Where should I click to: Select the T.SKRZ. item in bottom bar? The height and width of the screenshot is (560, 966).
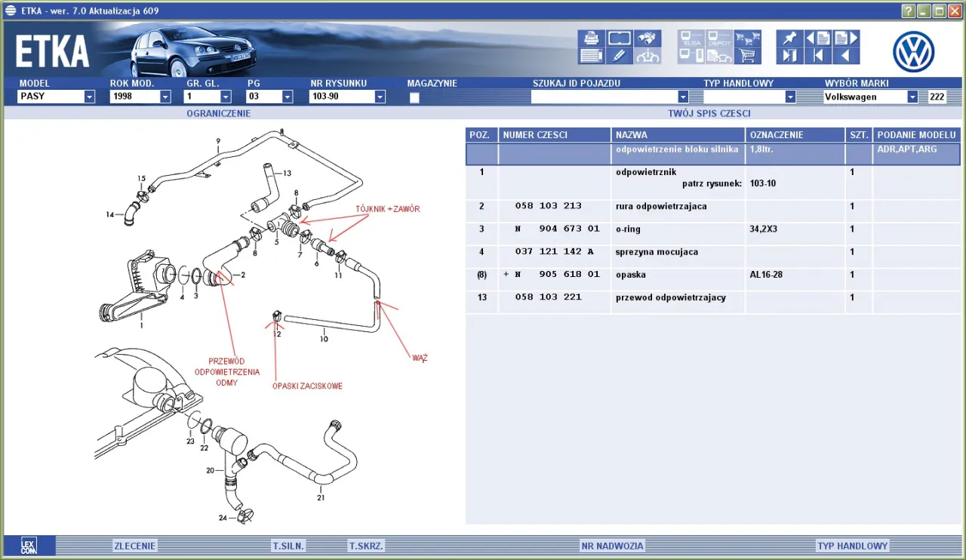click(366, 546)
